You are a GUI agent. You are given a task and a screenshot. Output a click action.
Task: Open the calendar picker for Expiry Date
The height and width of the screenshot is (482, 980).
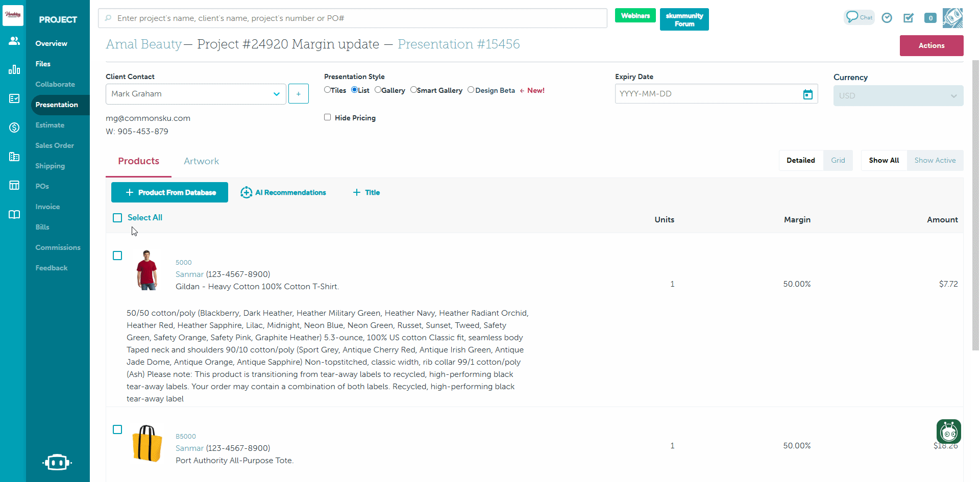click(807, 94)
